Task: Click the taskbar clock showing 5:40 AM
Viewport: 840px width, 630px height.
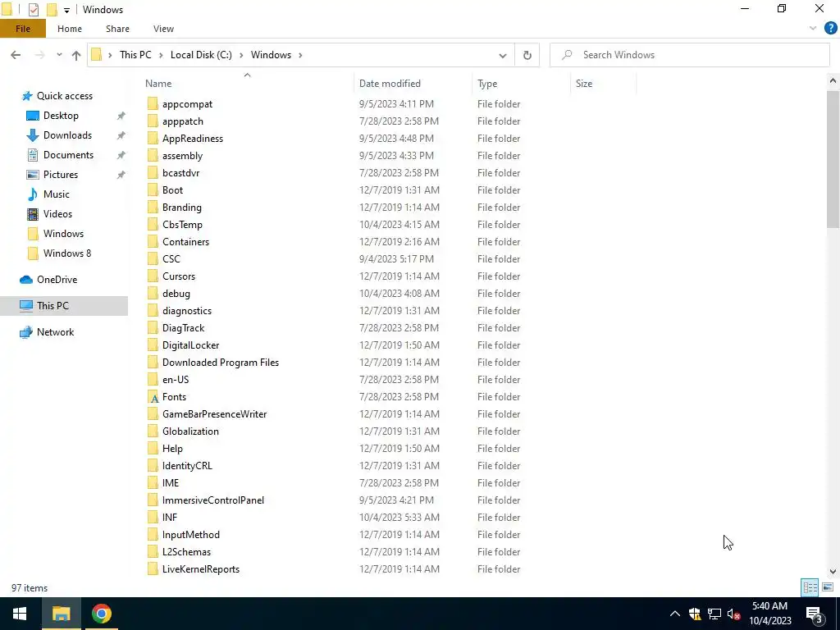Action: click(x=769, y=614)
